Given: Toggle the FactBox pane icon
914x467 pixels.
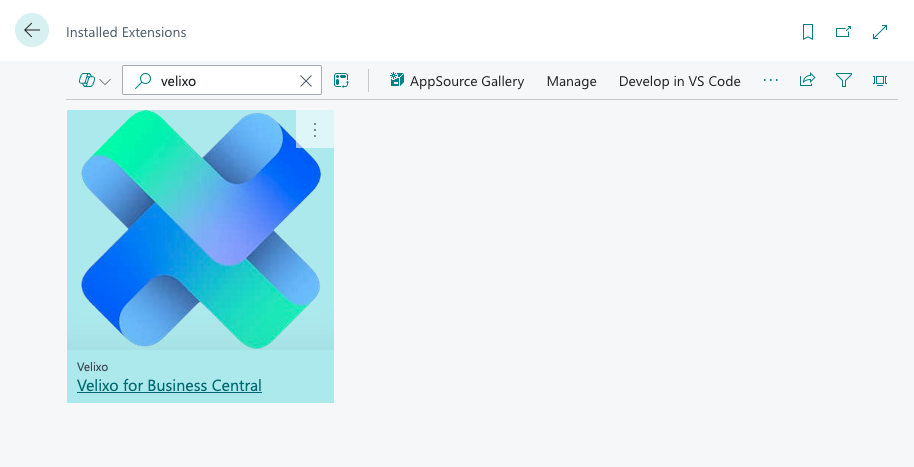Looking at the screenshot, I should (880, 81).
